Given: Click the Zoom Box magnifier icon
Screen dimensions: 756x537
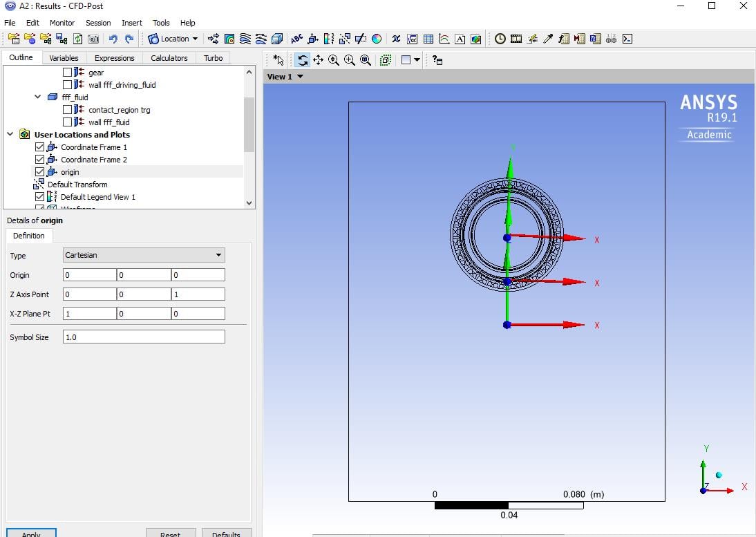Looking at the screenshot, I should tap(350, 60).
